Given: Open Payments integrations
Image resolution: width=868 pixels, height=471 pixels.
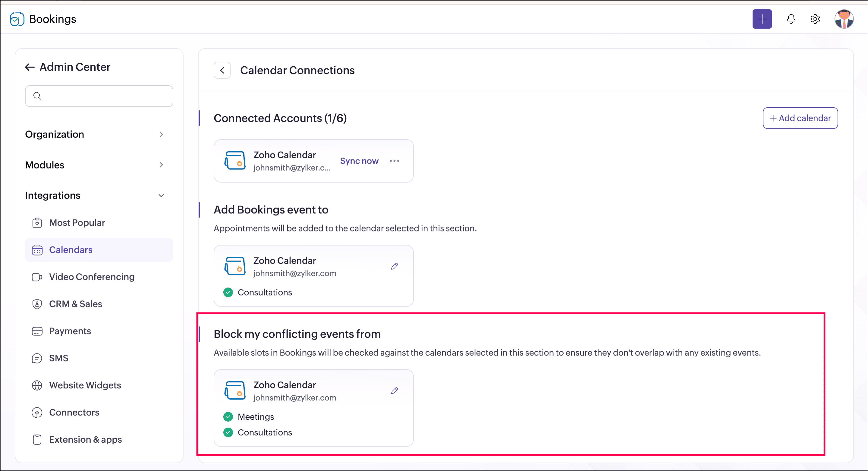Looking at the screenshot, I should tap(99, 331).
